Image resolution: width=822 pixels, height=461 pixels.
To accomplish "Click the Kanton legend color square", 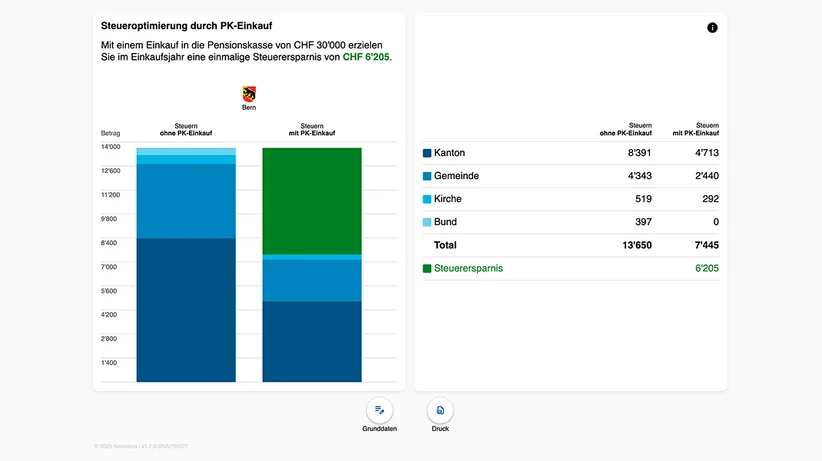I will point(427,153).
